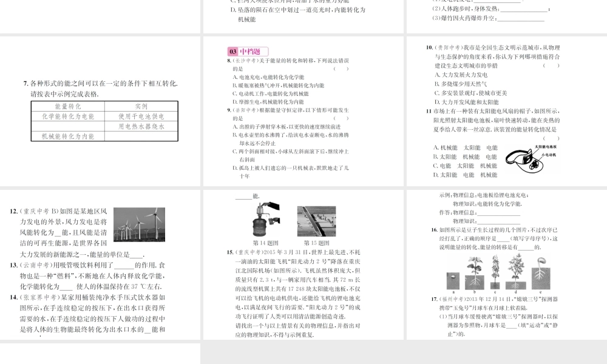This screenshot has width=607, height=364.
Task: Open the slide thumbnail with questions 12 to 14
Action: (100, 265)
